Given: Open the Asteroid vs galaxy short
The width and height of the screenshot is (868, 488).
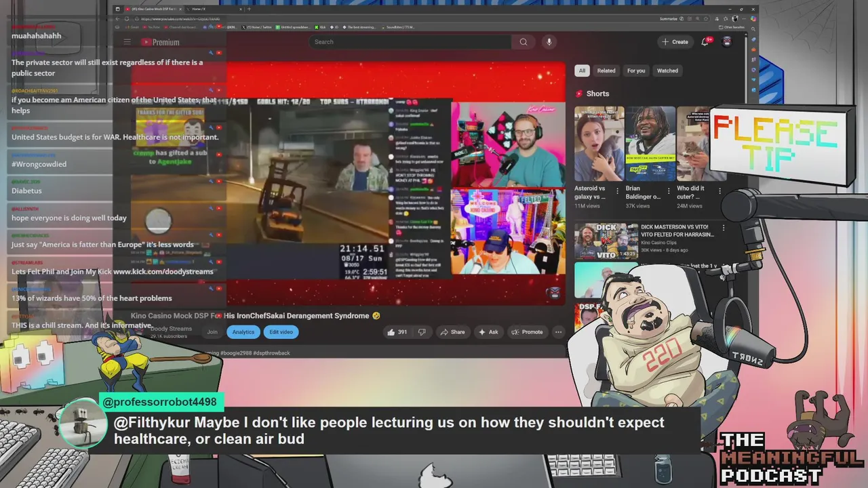Looking at the screenshot, I should (x=599, y=144).
